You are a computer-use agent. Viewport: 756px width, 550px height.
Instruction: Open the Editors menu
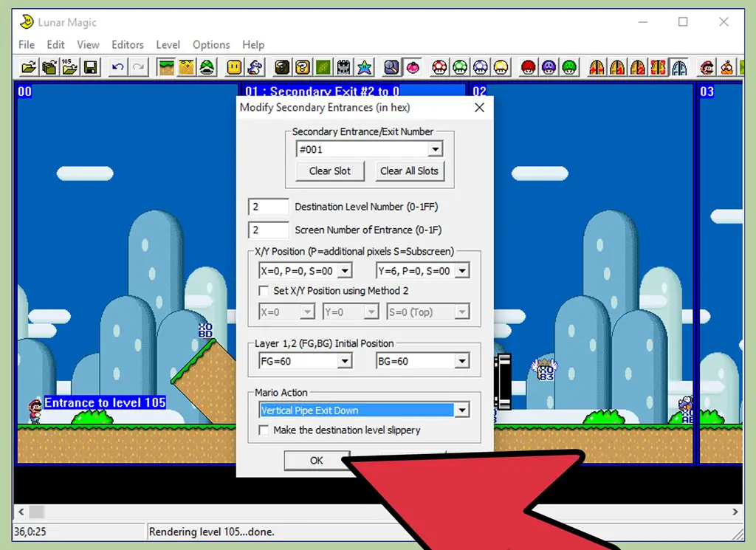[128, 45]
